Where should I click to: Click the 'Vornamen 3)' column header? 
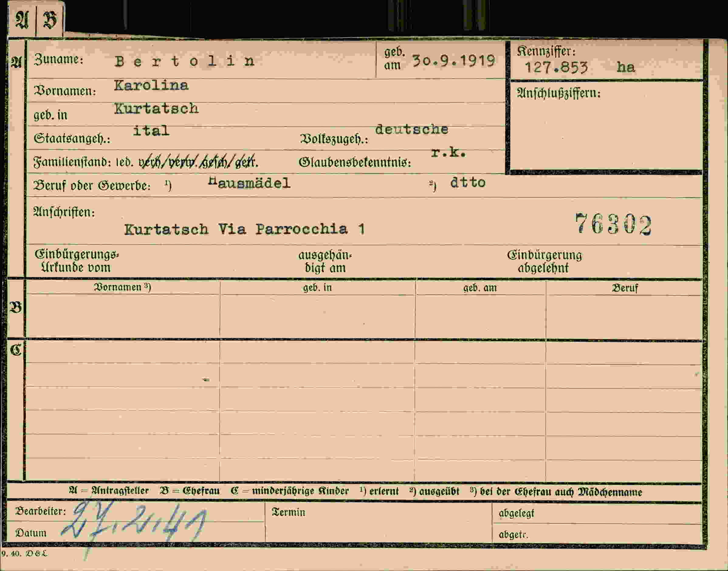coord(122,287)
